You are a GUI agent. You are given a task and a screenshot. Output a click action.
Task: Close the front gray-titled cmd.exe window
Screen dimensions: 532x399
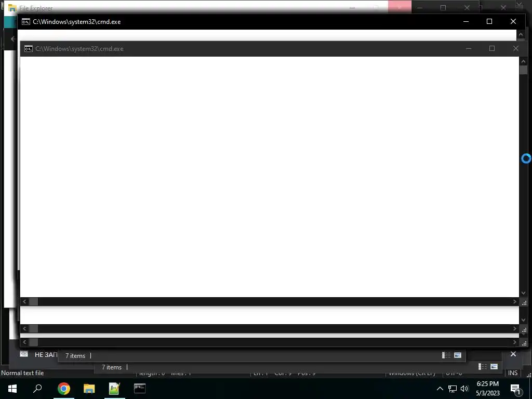point(516,48)
